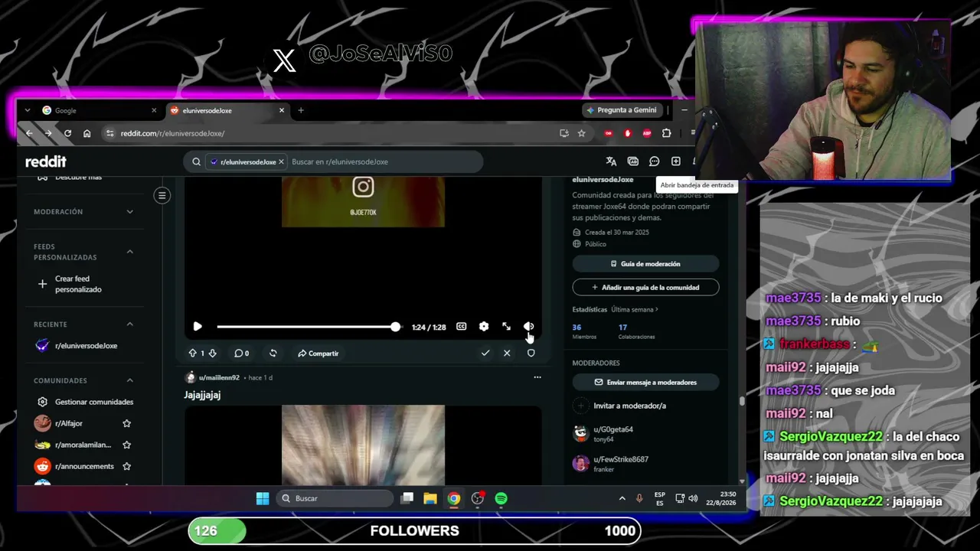This screenshot has height=551, width=980.
Task: Open moderator u/G0geta64 profile
Action: [613, 429]
